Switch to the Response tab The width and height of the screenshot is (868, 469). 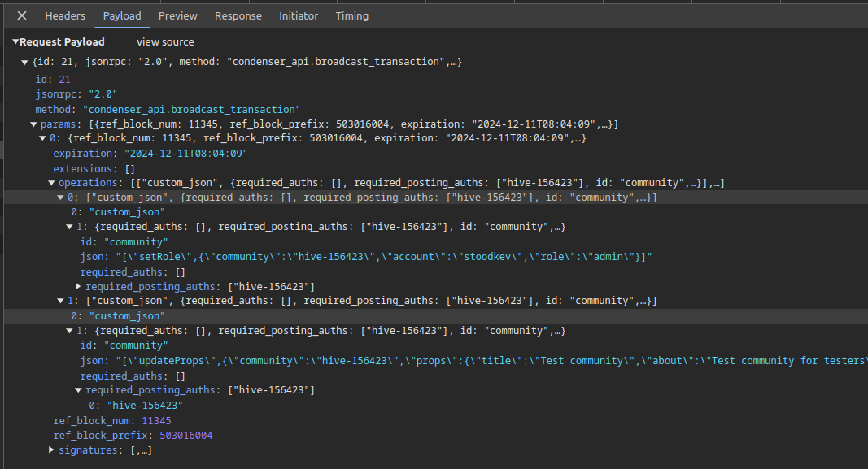tap(238, 16)
